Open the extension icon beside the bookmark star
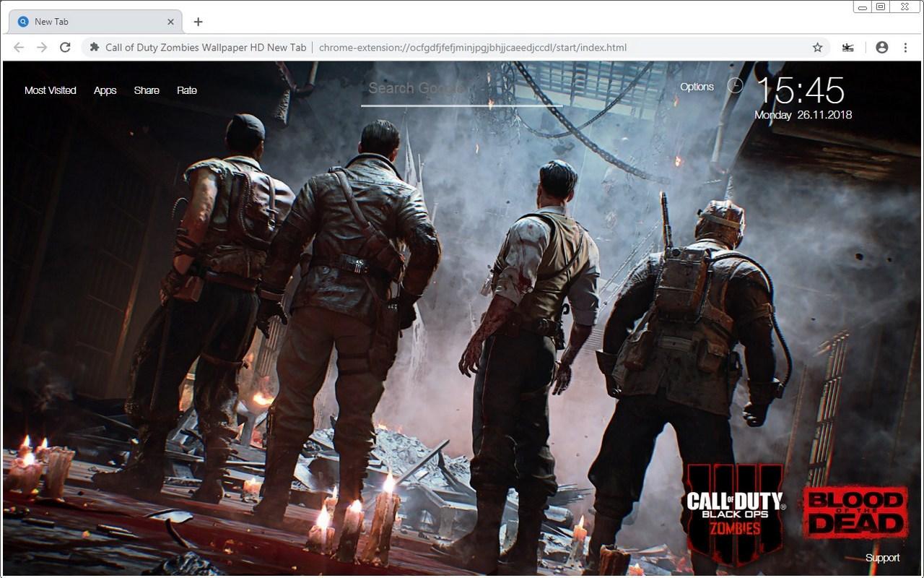 (848, 48)
